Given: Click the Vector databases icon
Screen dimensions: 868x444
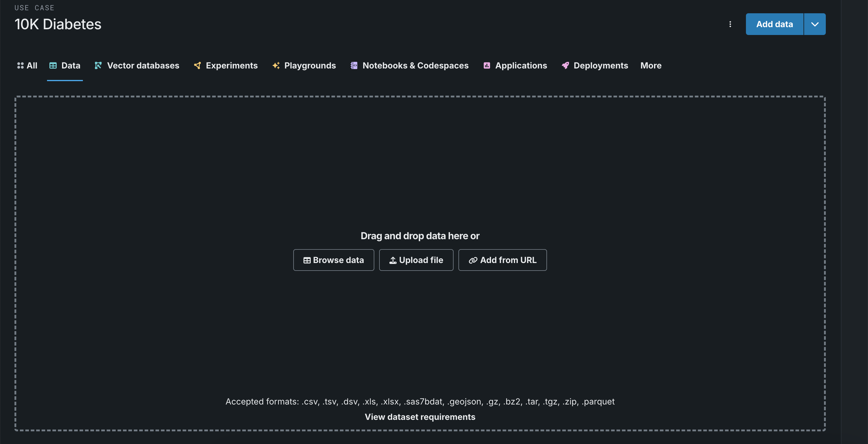Looking at the screenshot, I should [x=98, y=65].
